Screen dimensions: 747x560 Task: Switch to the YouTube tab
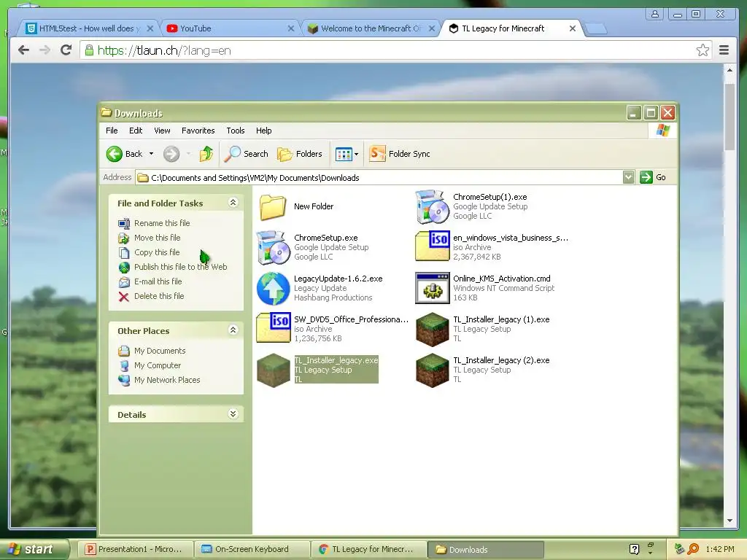pos(230,28)
